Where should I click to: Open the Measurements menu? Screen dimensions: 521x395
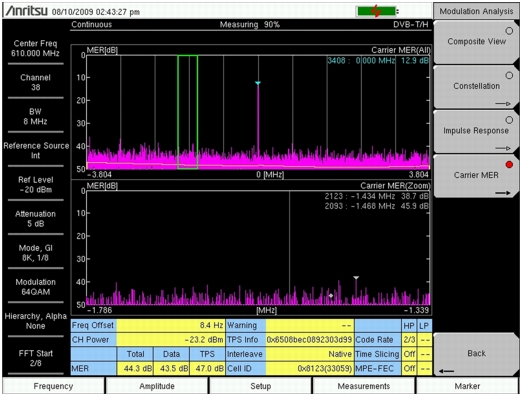coord(364,386)
